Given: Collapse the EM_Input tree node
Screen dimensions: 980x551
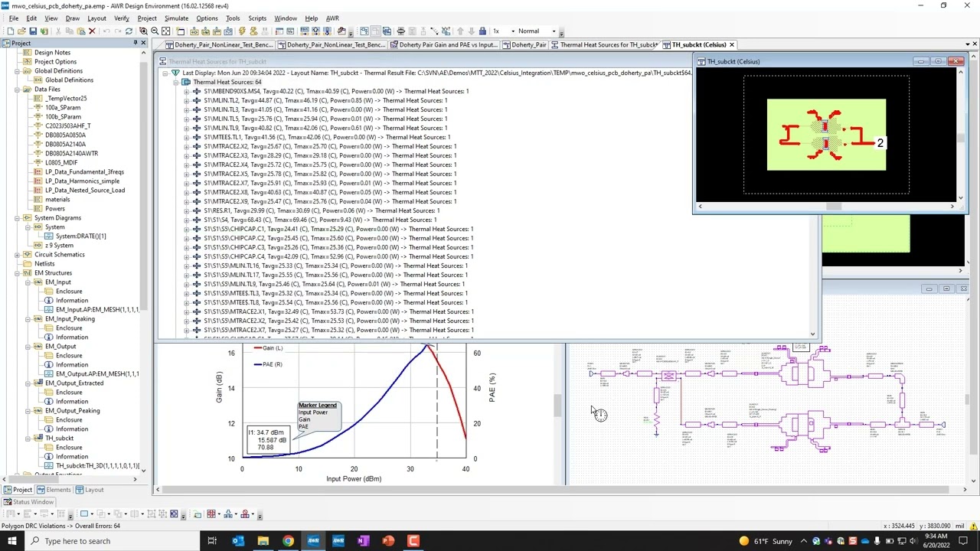Looking at the screenshot, I should tap(28, 282).
